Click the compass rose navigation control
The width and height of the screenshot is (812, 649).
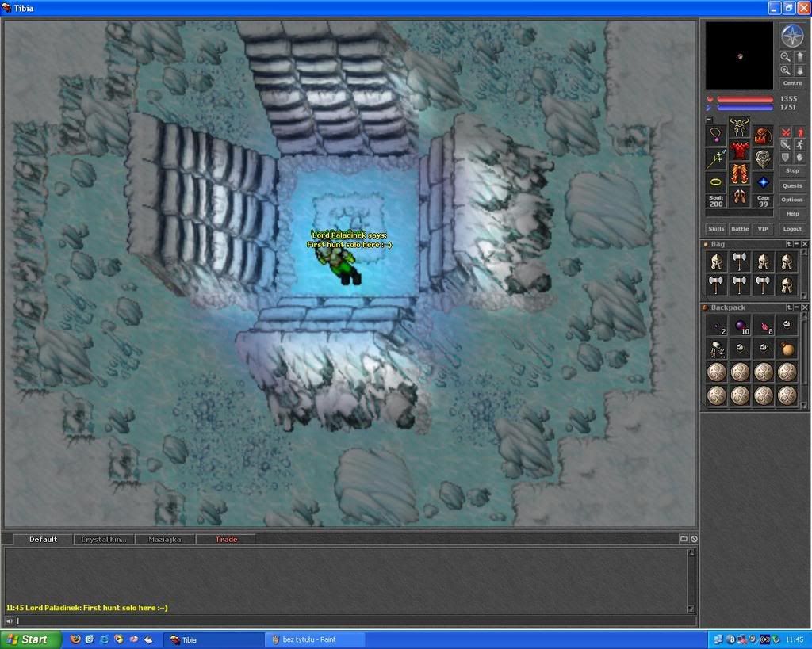click(x=792, y=36)
